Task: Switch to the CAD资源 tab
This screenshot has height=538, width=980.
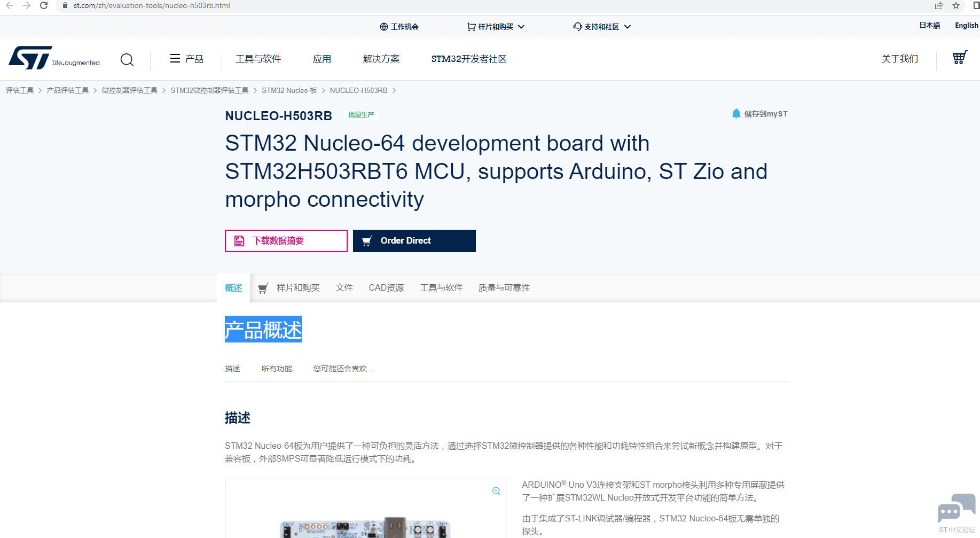Action: tap(386, 288)
